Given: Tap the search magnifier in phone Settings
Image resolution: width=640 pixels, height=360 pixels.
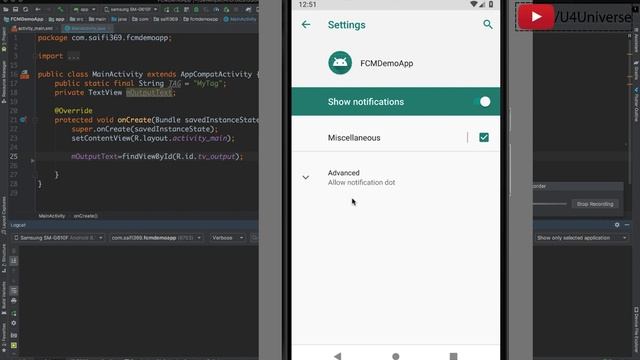Looking at the screenshot, I should coord(488,24).
